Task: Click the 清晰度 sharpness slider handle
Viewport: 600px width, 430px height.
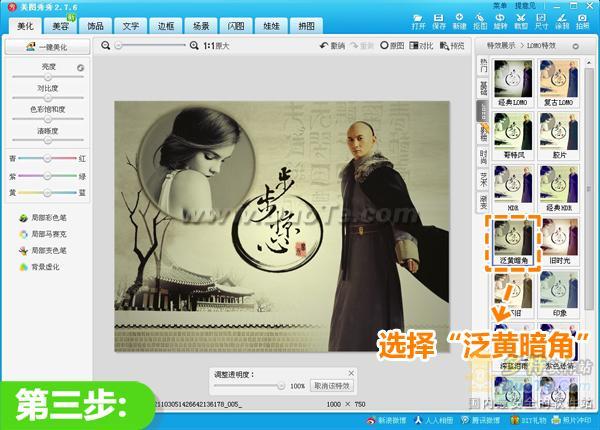Action: pos(48,140)
